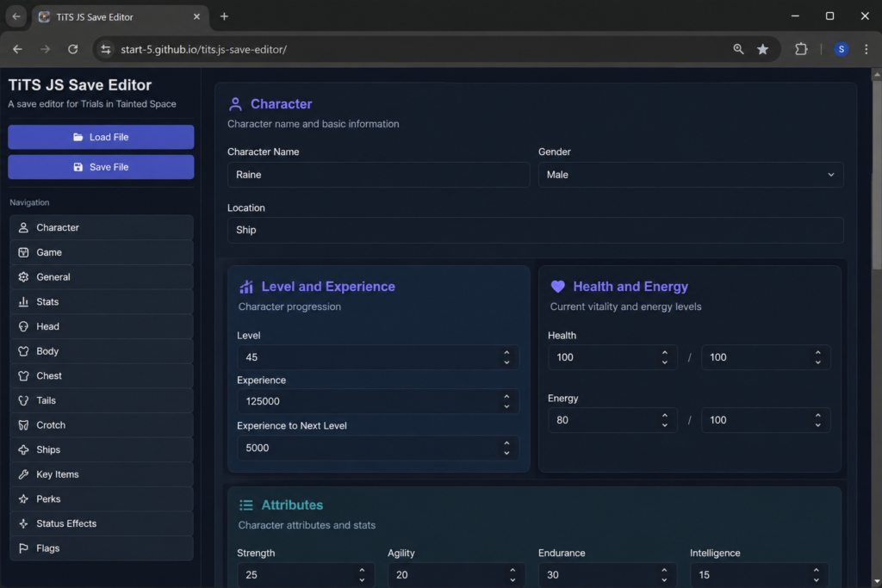Open the browser profile avatar S
Viewport: 882px width, 588px height.
(x=841, y=49)
